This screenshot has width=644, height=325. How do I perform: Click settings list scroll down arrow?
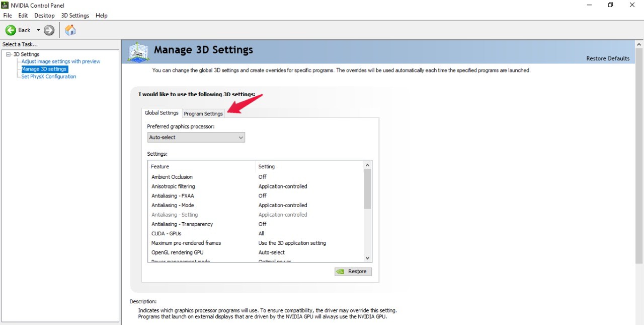[x=367, y=258]
